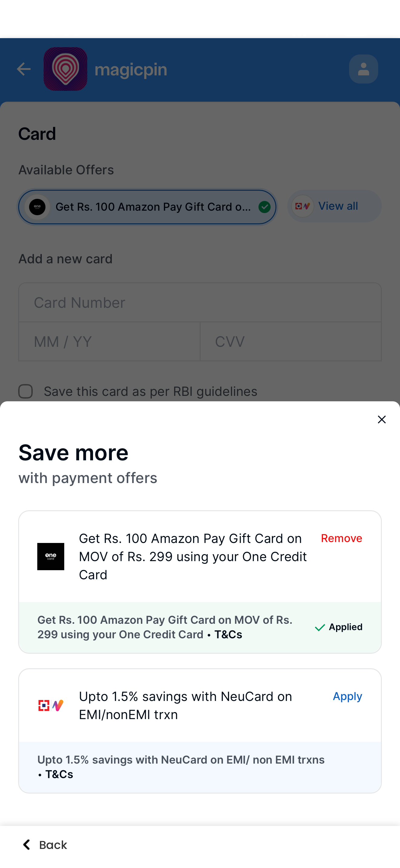Tap the Applied status indicator
The image size is (400, 868).
click(338, 627)
